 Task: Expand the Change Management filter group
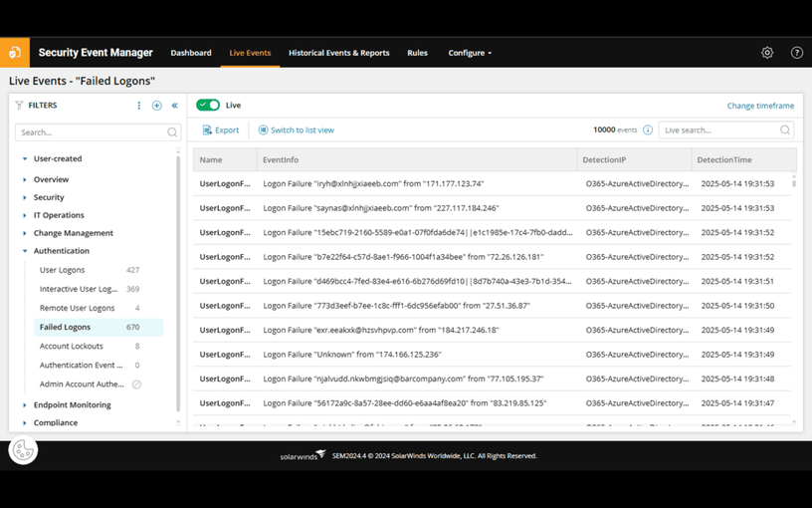click(x=24, y=233)
